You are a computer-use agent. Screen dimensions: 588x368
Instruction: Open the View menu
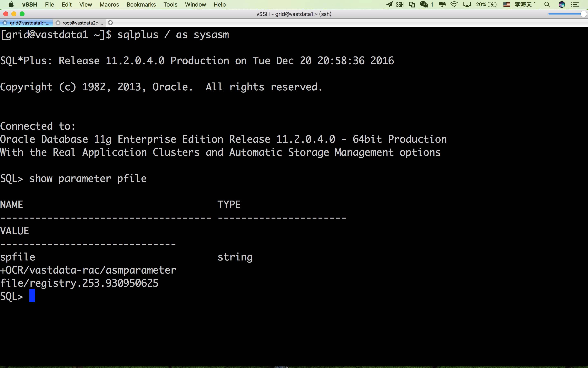tap(86, 4)
